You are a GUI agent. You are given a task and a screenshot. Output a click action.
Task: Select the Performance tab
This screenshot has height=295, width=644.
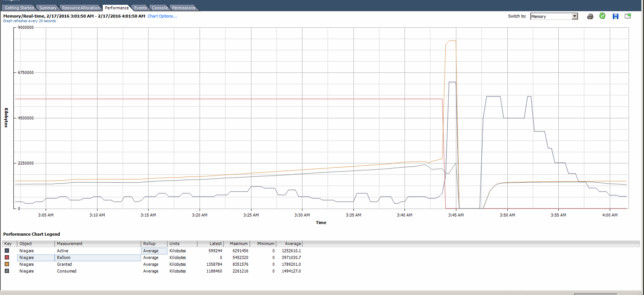click(x=116, y=8)
